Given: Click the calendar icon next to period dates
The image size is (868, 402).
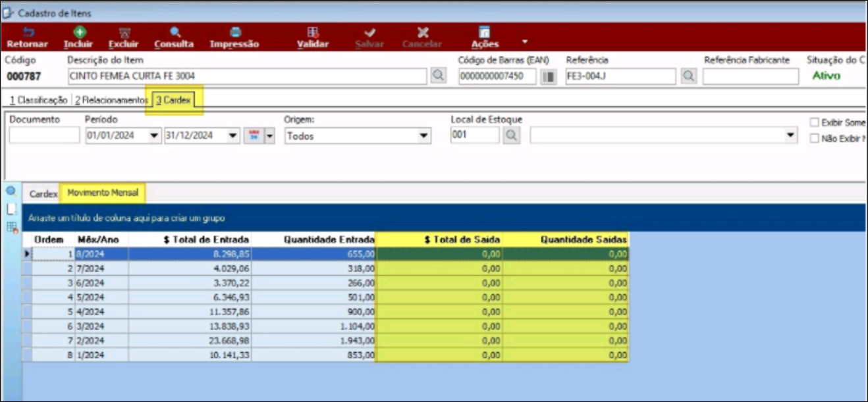Looking at the screenshot, I should (253, 136).
